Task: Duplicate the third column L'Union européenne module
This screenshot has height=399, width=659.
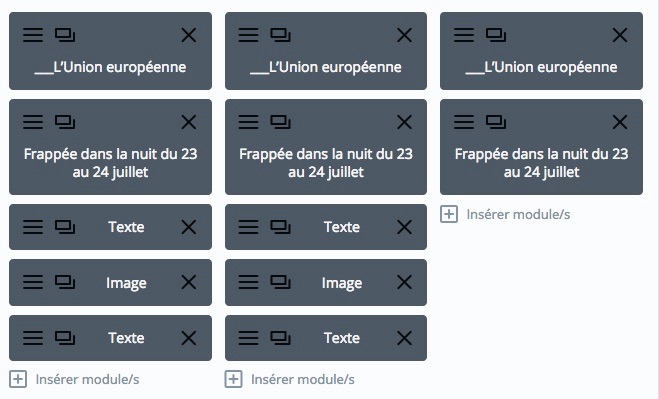Action: point(496,35)
